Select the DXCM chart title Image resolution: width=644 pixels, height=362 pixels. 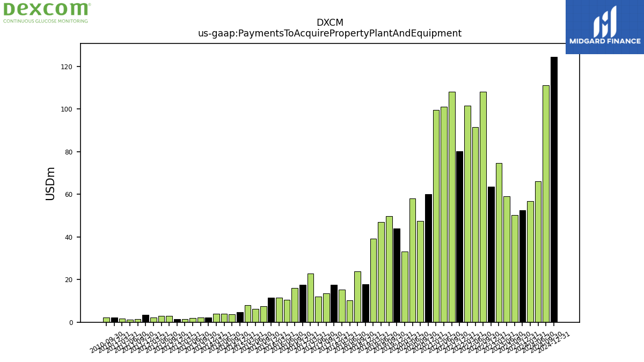pos(330,23)
